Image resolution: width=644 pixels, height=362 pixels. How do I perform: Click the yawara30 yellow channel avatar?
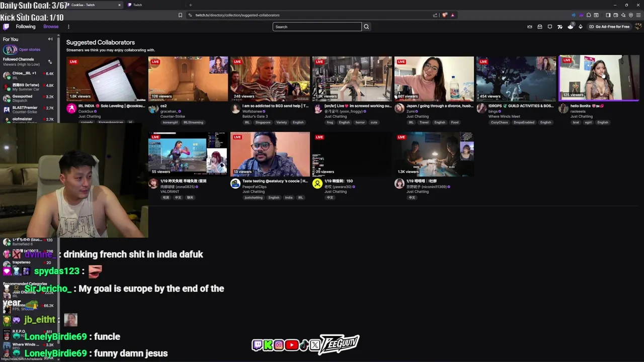click(x=317, y=184)
